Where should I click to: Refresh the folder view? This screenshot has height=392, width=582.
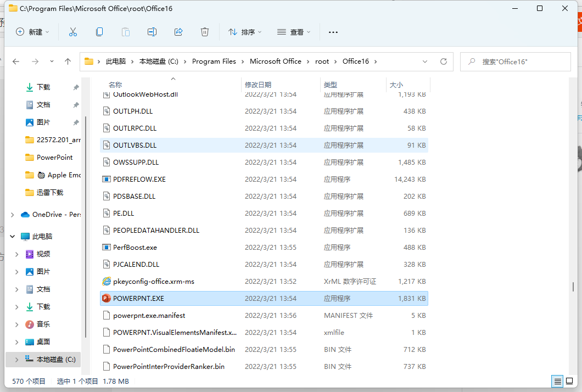(444, 61)
